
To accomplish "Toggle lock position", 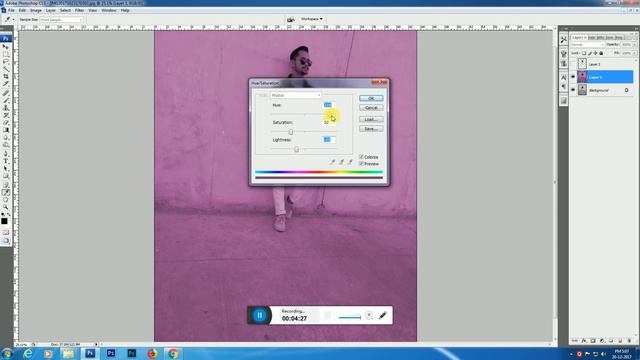I will [x=596, y=53].
